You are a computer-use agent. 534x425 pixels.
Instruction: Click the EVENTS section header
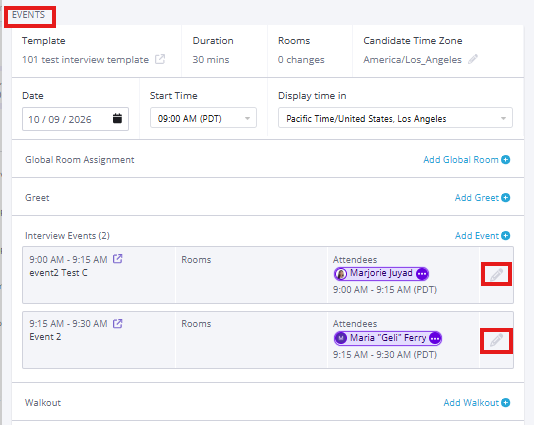[29, 15]
